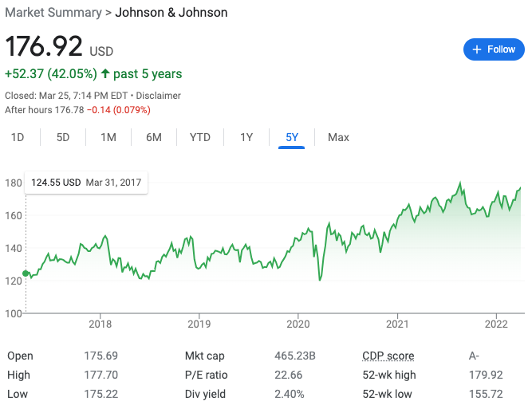Open the Market Summary breadcrumb link
Screen dimensions: 532x409
[53, 13]
